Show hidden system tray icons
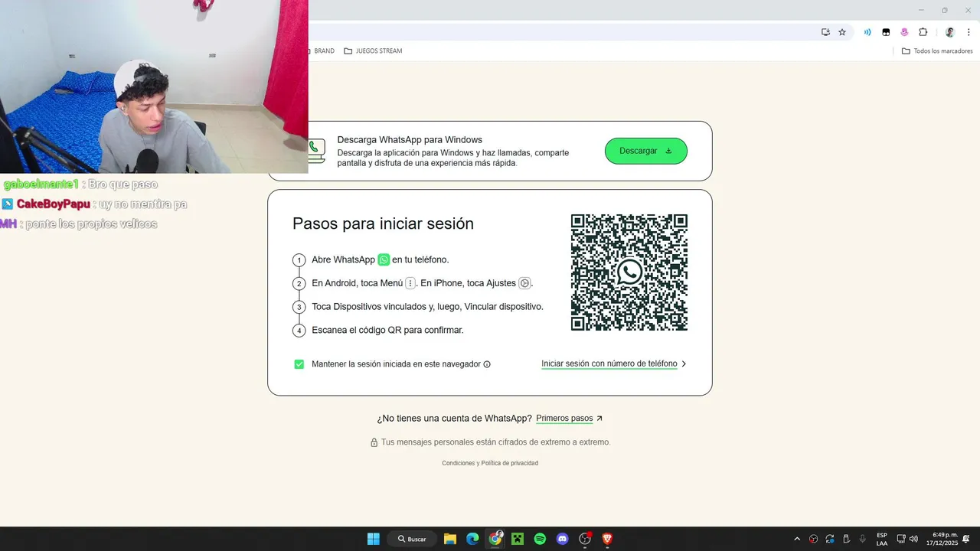The image size is (980, 551). click(797, 539)
